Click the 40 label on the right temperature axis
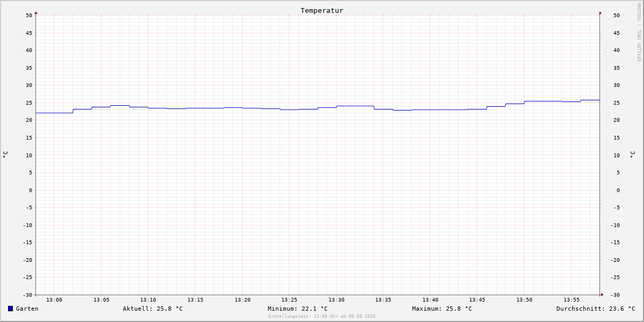The height and width of the screenshot is (322, 644). [617, 50]
